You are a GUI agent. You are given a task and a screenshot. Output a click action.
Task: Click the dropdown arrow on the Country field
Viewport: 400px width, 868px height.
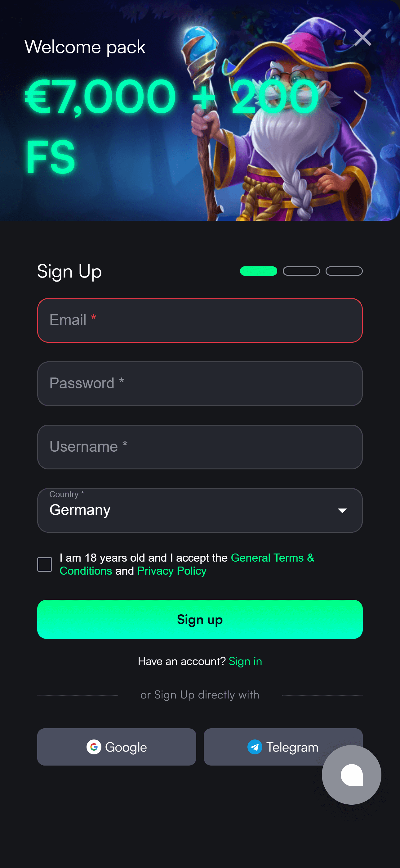[342, 510]
